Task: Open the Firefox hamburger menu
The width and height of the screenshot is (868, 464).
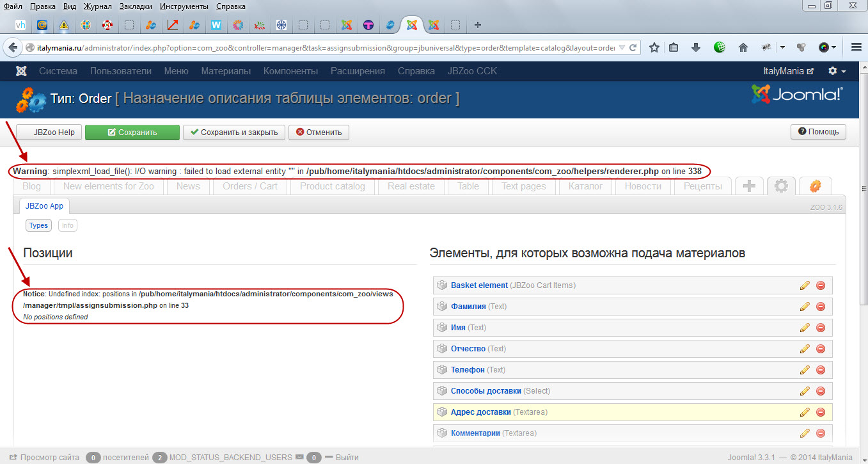Action: [856, 47]
